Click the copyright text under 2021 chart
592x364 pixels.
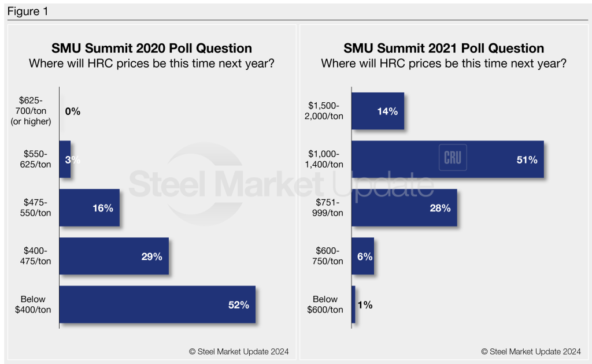(531, 351)
